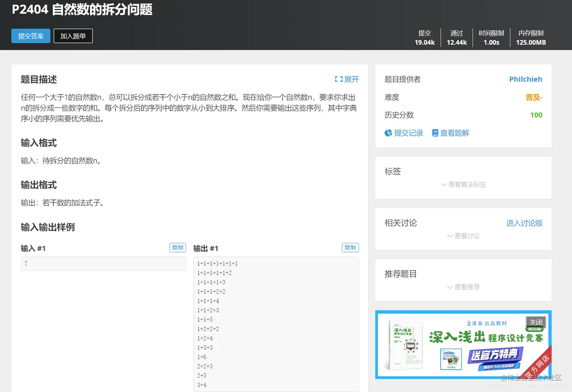Image resolution: width=572 pixels, height=392 pixels.
Task: Click the 提交答案 submit button
Action: coord(31,36)
